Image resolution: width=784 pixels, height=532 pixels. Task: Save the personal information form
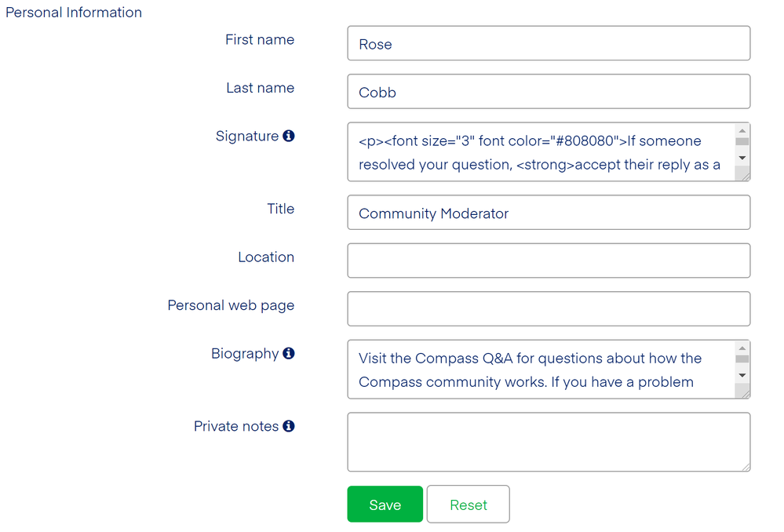coord(385,504)
